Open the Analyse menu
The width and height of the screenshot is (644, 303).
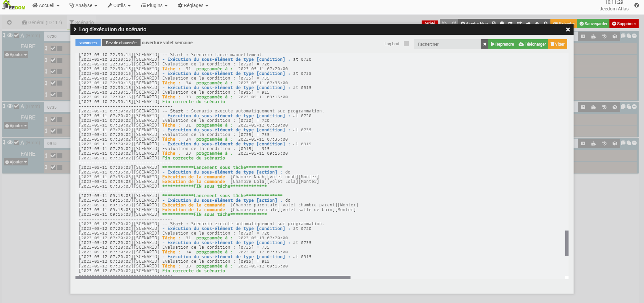pyautogui.click(x=83, y=5)
